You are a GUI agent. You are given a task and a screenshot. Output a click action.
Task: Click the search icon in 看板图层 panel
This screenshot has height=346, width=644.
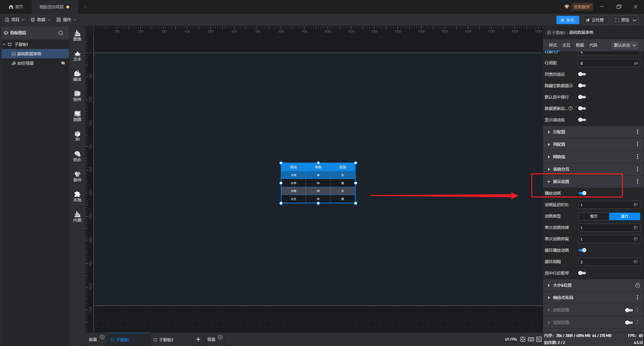click(61, 33)
